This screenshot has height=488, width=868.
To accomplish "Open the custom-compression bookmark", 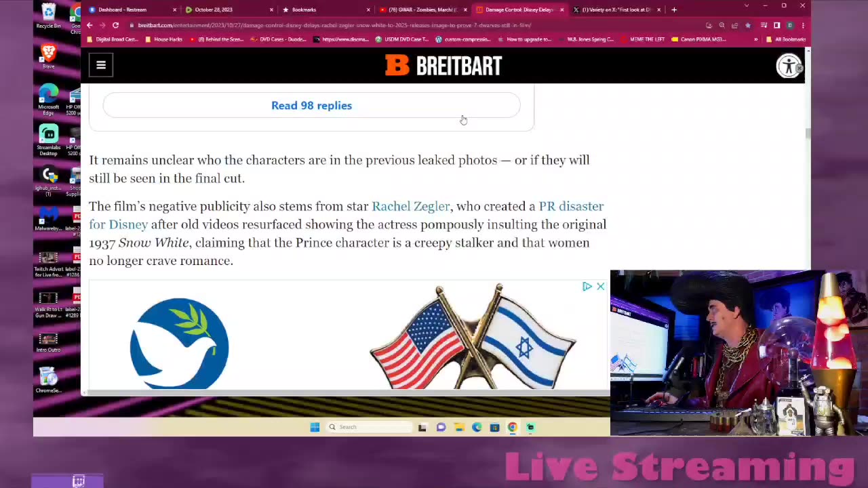I will (462, 39).
